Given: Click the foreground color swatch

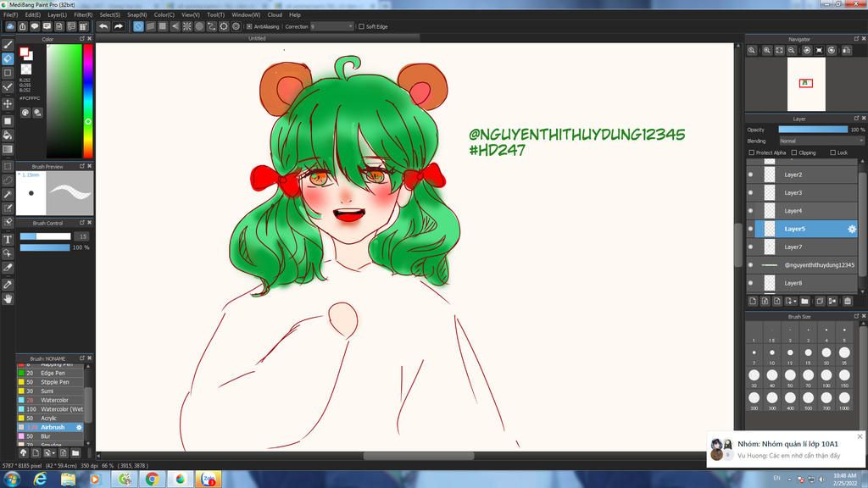Looking at the screenshot, I should tap(24, 52).
